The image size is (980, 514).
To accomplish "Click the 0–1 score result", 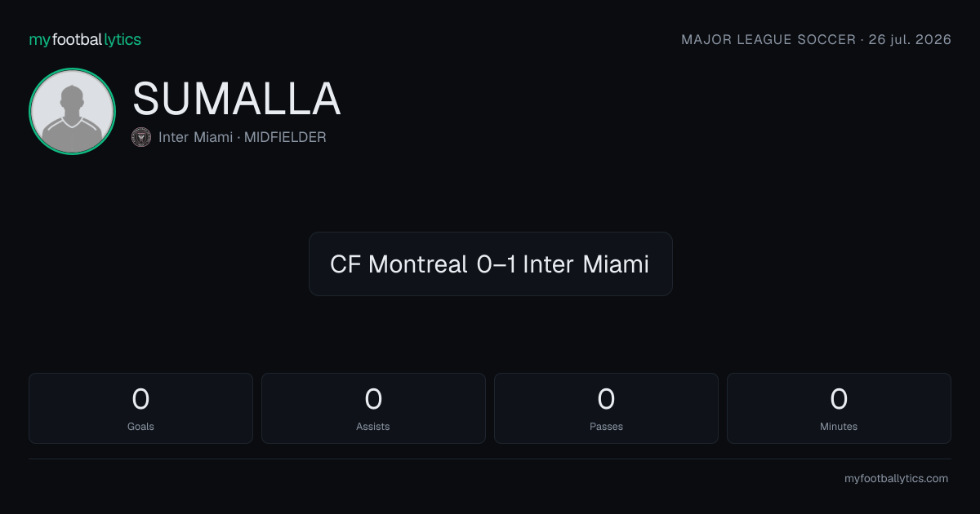I will pos(496,264).
